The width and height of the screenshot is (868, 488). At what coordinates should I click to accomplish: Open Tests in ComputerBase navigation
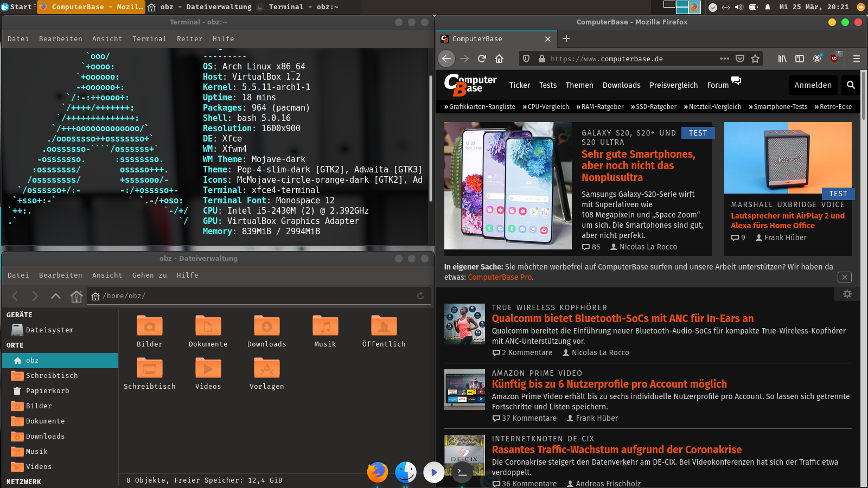(x=548, y=85)
